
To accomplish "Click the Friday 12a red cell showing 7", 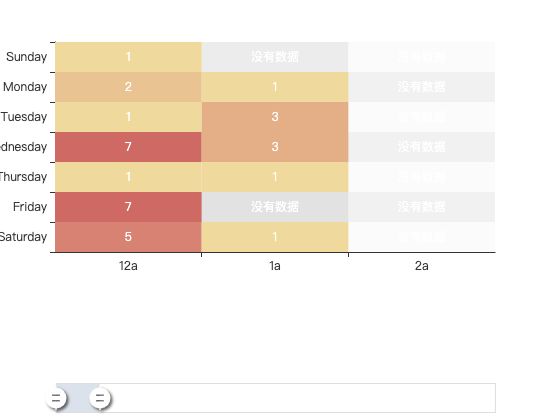I will (x=128, y=207).
